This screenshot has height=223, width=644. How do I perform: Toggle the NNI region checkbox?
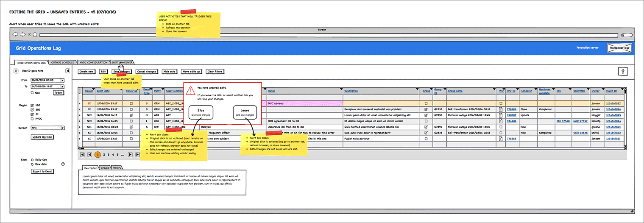tap(32, 105)
